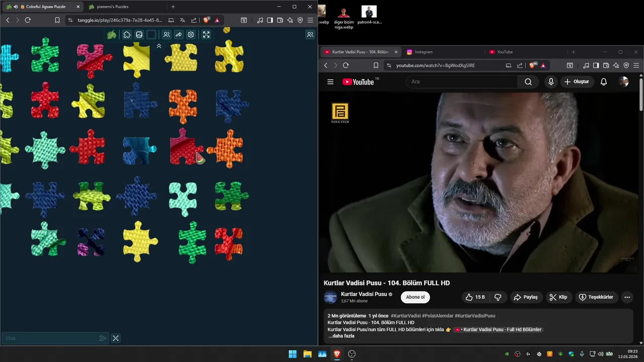
Task: Open the Windows Start menu
Action: [x=292, y=354]
